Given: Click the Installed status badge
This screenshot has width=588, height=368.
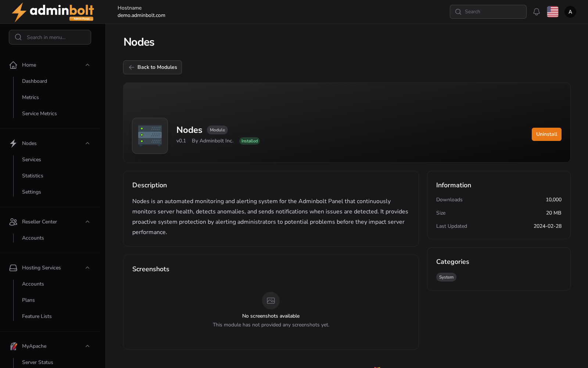Looking at the screenshot, I should coord(250,141).
